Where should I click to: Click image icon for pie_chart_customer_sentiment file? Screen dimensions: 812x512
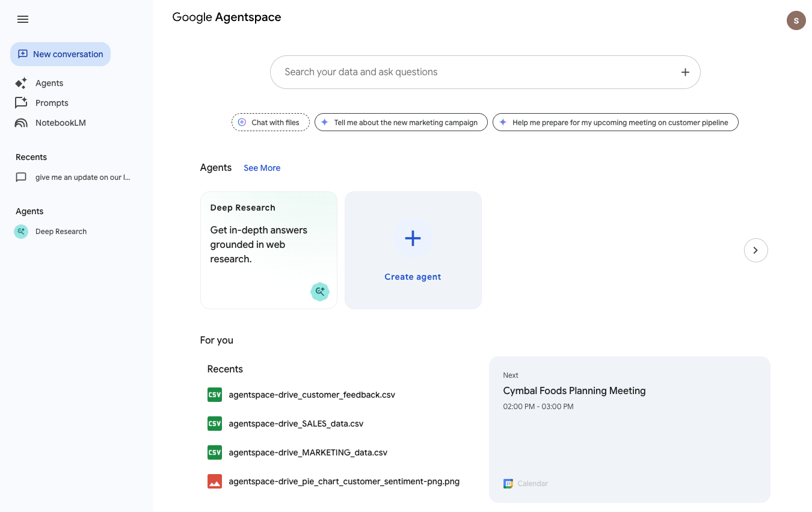pyautogui.click(x=215, y=481)
